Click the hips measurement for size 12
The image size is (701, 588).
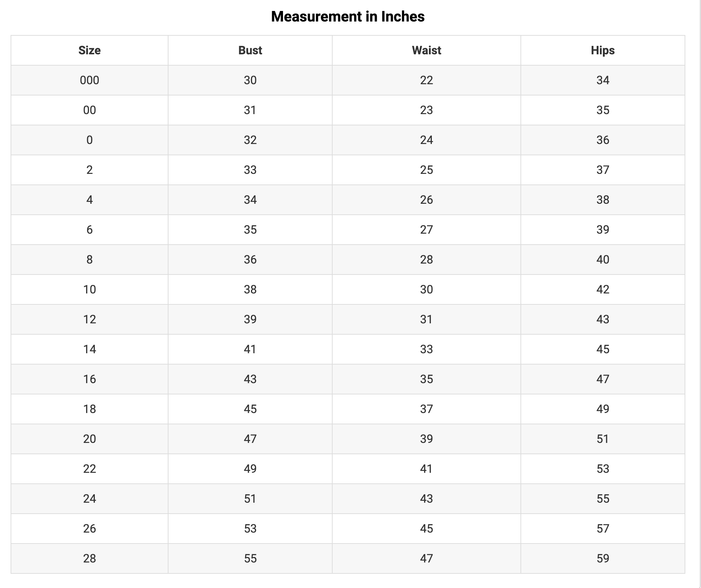(603, 319)
